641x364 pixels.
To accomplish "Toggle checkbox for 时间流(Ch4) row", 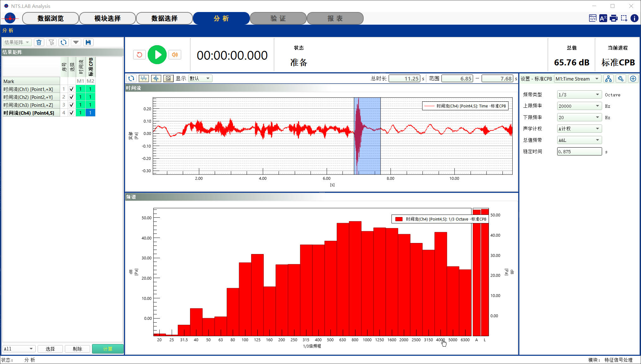I will [71, 113].
